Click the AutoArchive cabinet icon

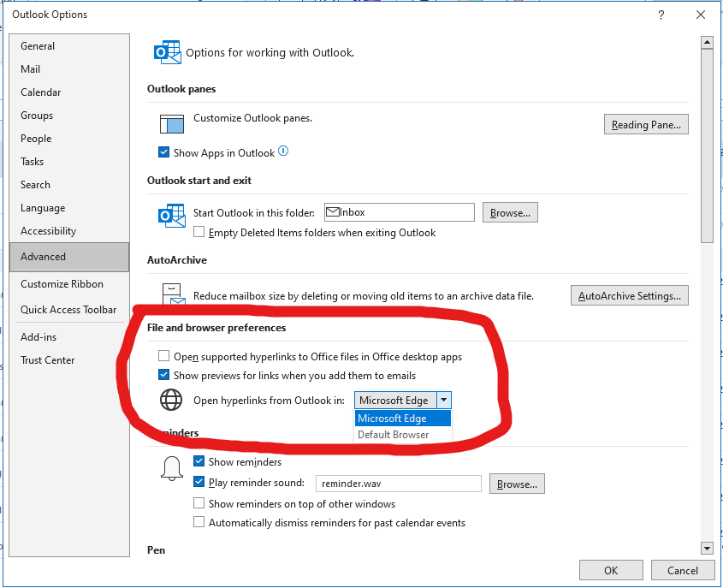pos(174,294)
